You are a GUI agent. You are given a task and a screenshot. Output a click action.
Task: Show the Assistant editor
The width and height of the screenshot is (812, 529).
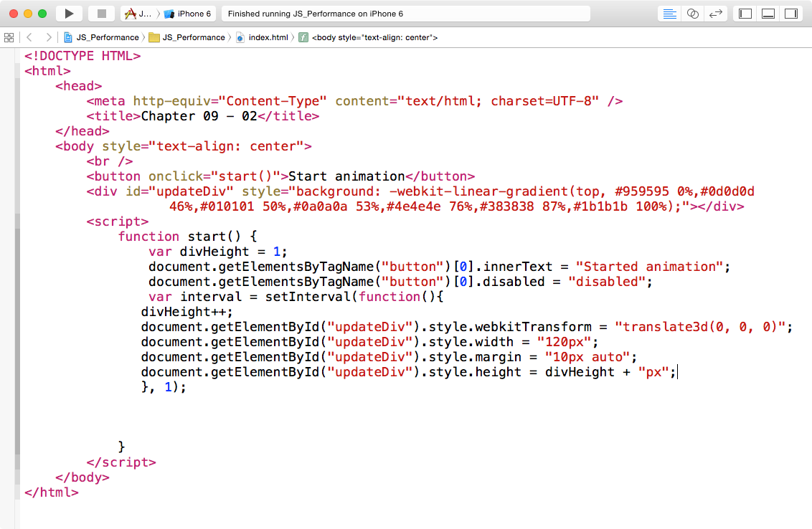(693, 14)
